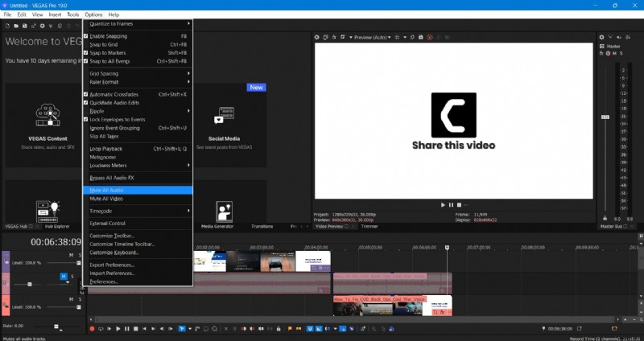Image resolution: width=644 pixels, height=341 pixels.
Task: Click Play in the timeline transport bar
Action: pyautogui.click(x=118, y=329)
